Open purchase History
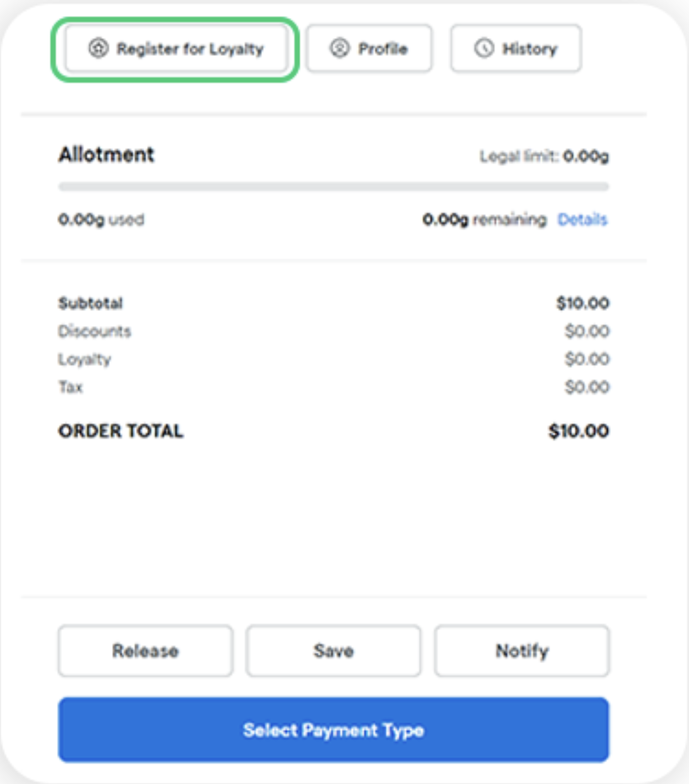Screen dimensions: 689x784 coord(516,49)
